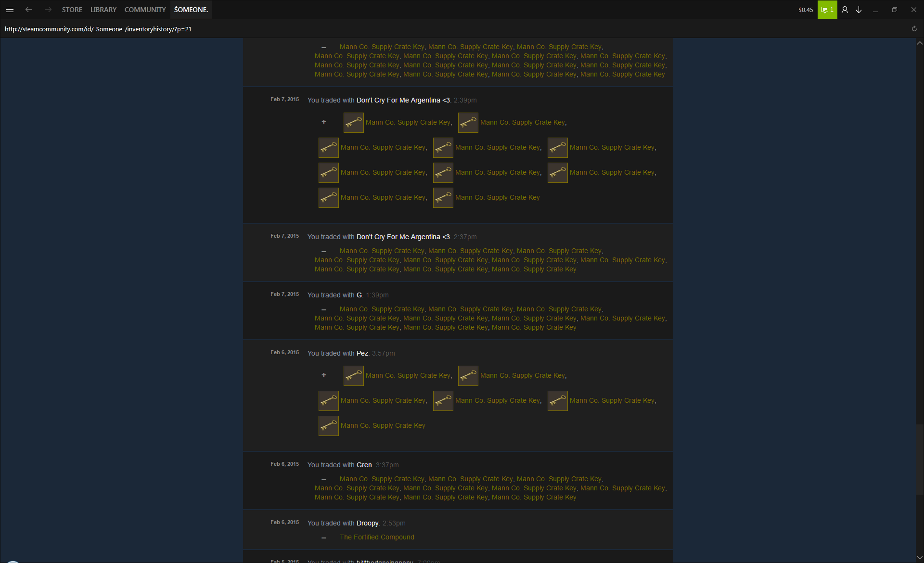Image resolution: width=924 pixels, height=563 pixels.
Task: Switch to the LIBRARY tab
Action: click(x=103, y=10)
